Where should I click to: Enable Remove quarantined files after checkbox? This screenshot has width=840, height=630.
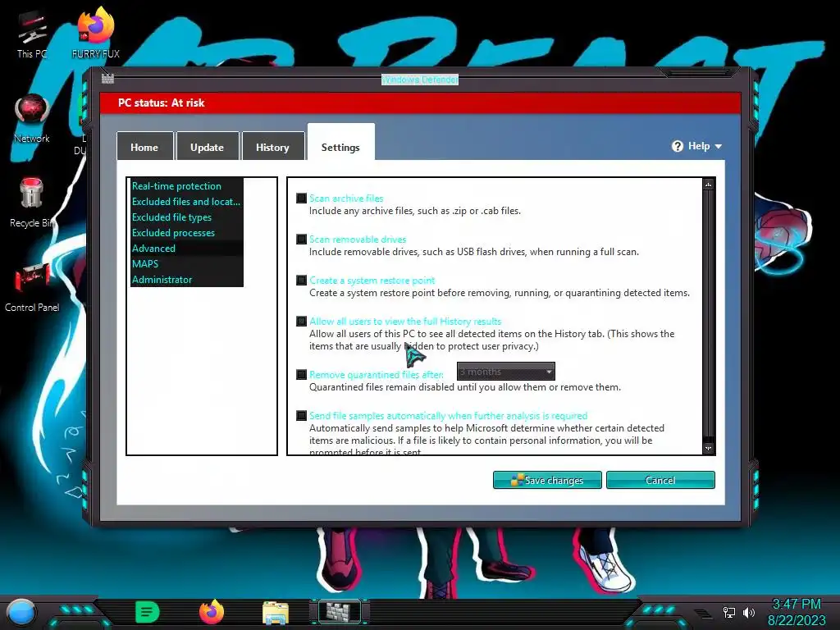(x=302, y=374)
